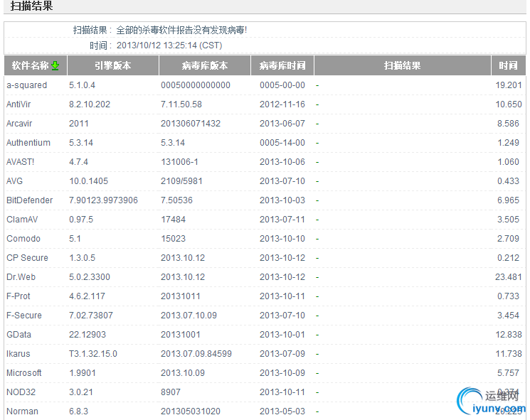Open the iyunv.com watermark logo
Viewport: 530px width, 420px height.
[x=491, y=401]
